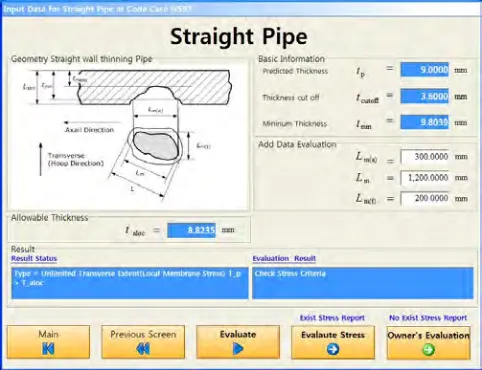Viewport: 482px width, 370px height.
Task: Click the blue arrow icon on Evalaute Stress
Action: (x=333, y=349)
